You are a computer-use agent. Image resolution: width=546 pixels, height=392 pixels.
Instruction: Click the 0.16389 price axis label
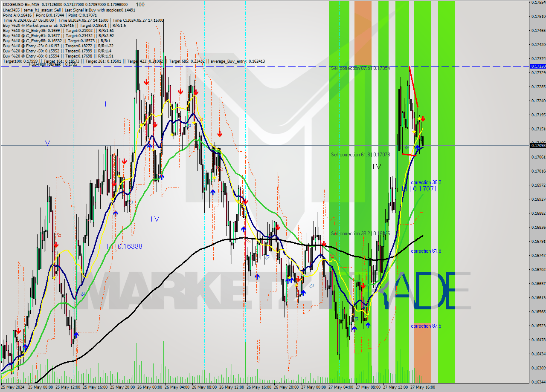[x=538, y=368]
